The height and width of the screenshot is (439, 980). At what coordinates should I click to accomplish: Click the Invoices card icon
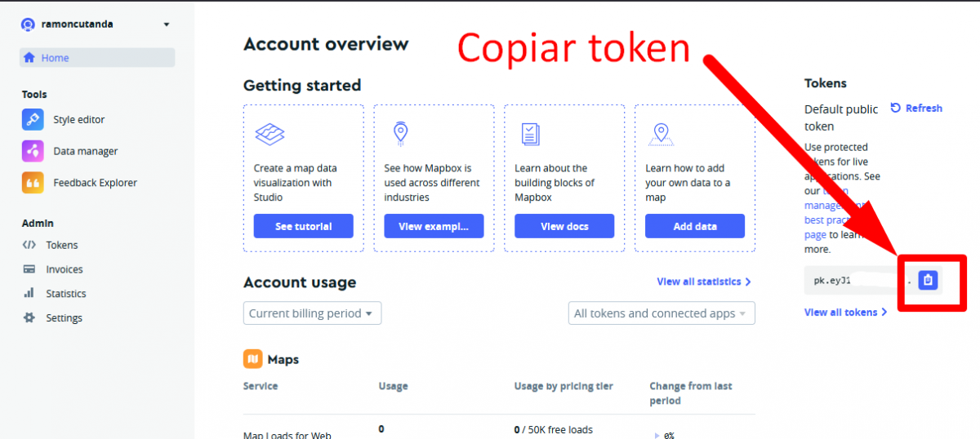click(x=29, y=269)
